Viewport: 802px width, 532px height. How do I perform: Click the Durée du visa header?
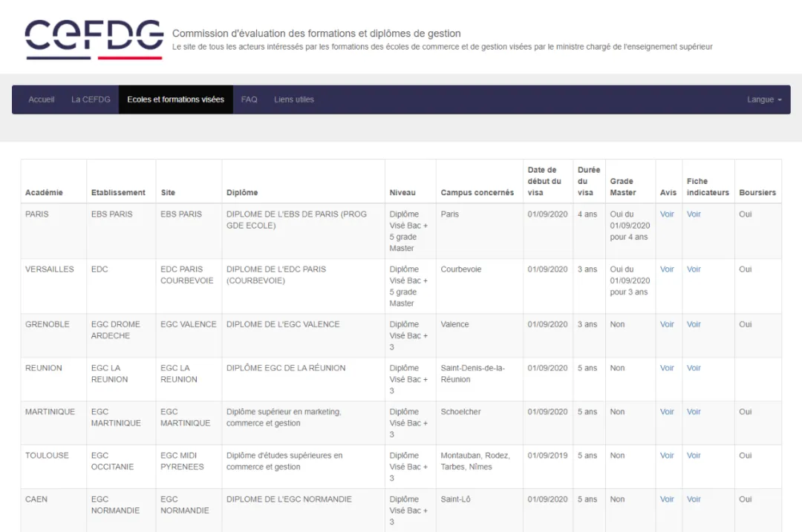[589, 182]
